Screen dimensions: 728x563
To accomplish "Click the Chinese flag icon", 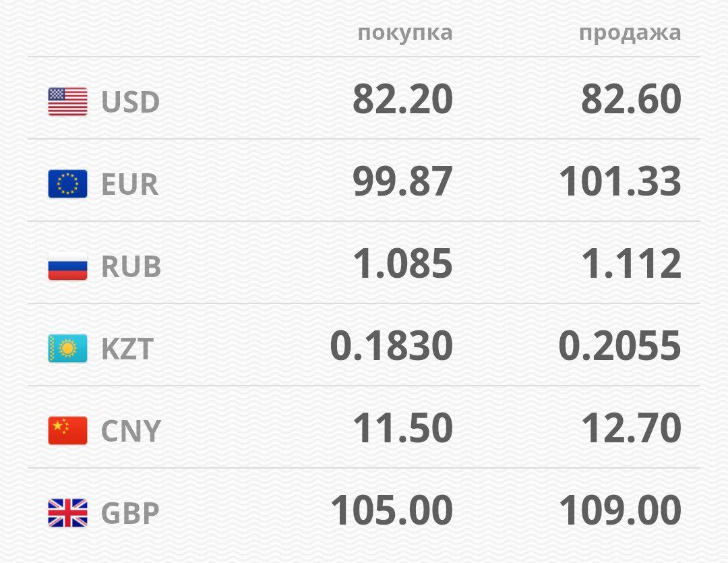I will [67, 431].
